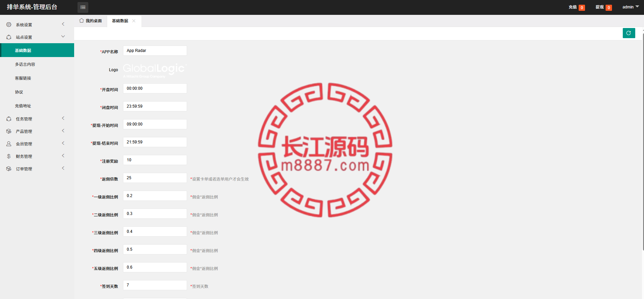
Task: Click the 一级返佣比例 input field
Action: 155,196
